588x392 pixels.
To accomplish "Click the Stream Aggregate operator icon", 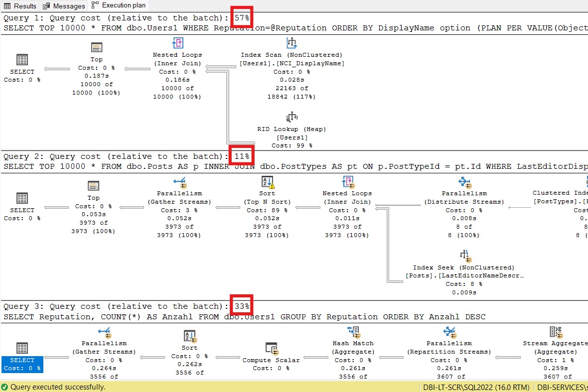I will [555, 332].
